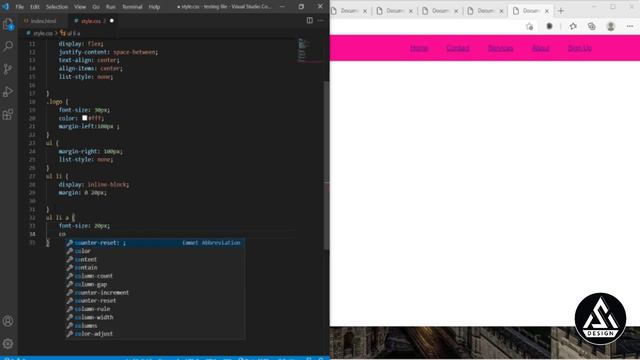Select column-rule suggestion in autocomplete

click(155, 309)
